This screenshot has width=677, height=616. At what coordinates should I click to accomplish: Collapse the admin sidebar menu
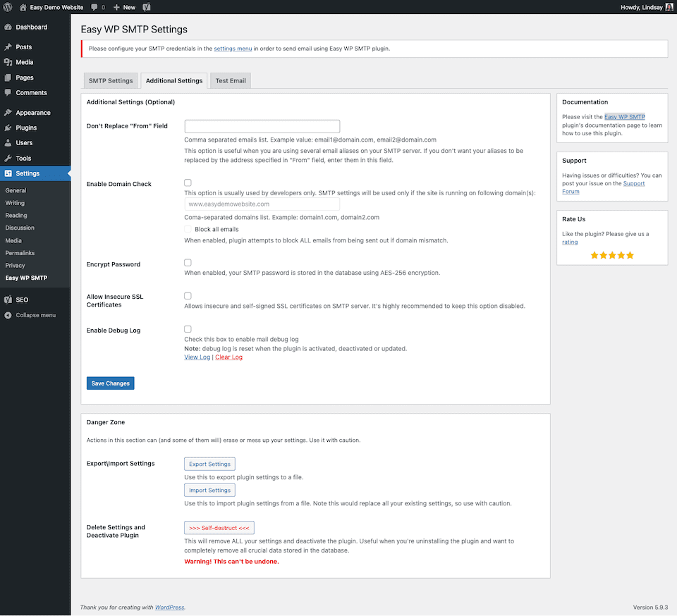(35, 315)
